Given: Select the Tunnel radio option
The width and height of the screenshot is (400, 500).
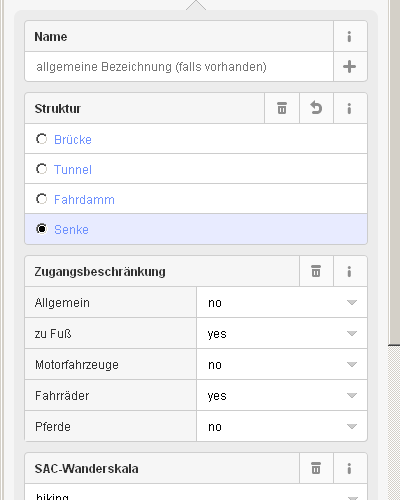Looking at the screenshot, I should pos(42,169).
